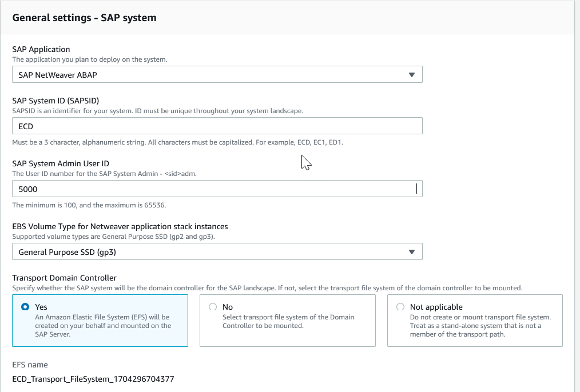Click the EFS name label
This screenshot has width=580, height=392.
tap(30, 365)
